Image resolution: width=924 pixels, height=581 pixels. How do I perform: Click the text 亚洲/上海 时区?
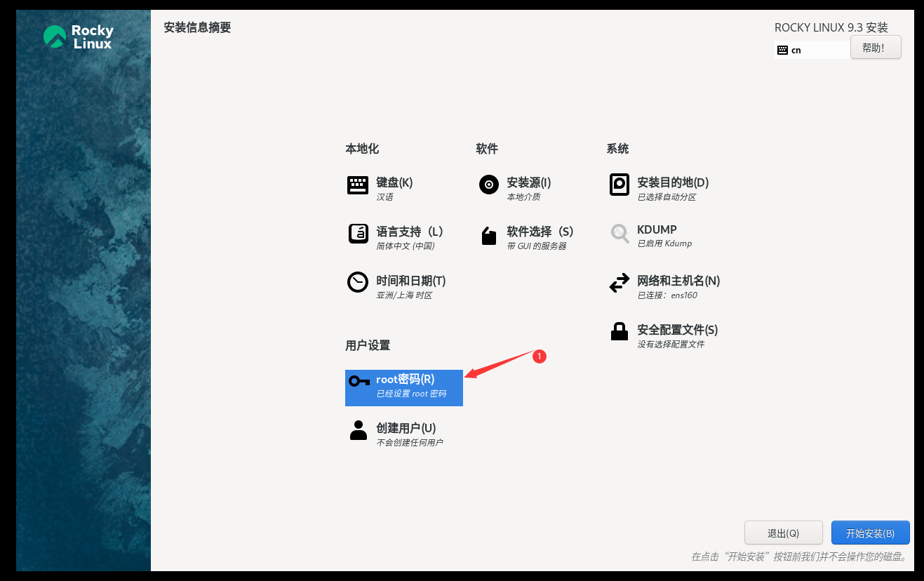tap(404, 295)
